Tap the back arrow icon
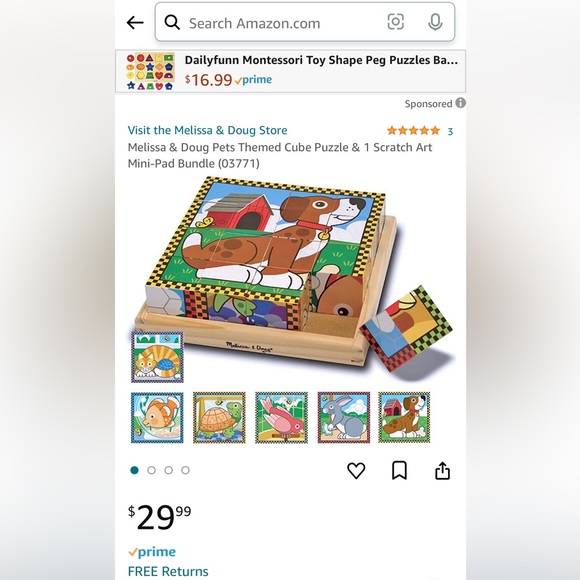This screenshot has width=580, height=580. tap(135, 23)
